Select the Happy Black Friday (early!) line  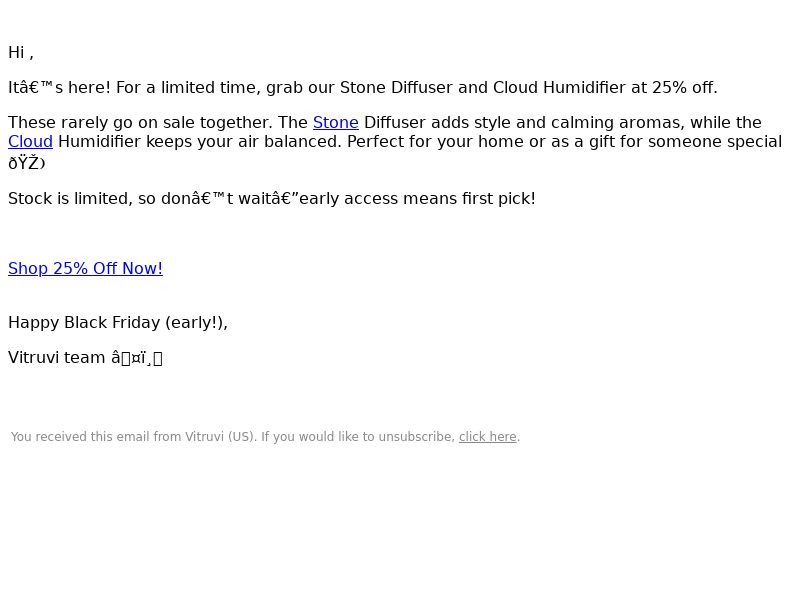[118, 323]
